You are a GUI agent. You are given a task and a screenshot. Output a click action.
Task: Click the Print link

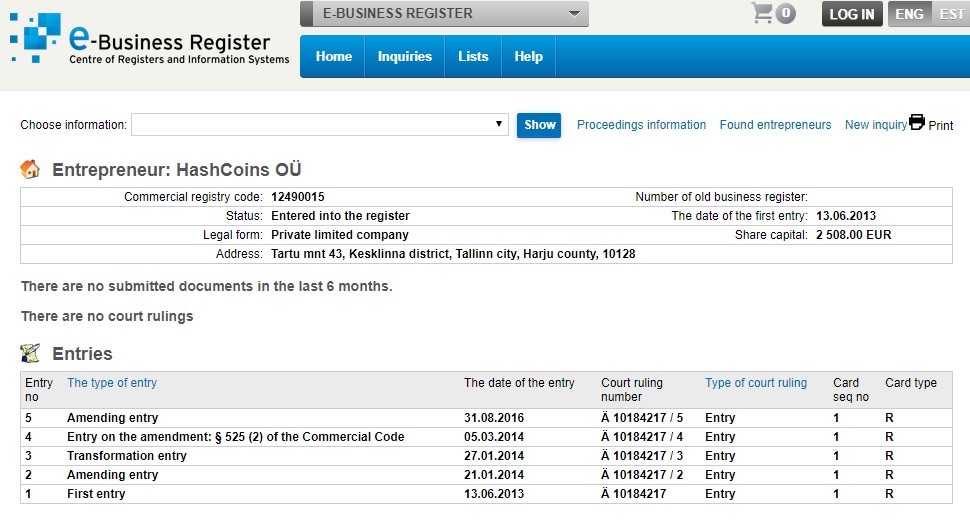tap(940, 126)
